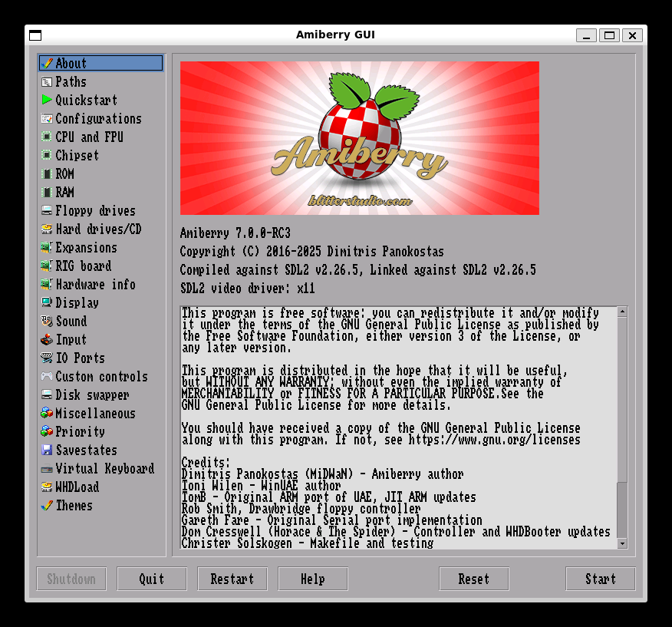Click the IO Ports connector icon

click(47, 358)
